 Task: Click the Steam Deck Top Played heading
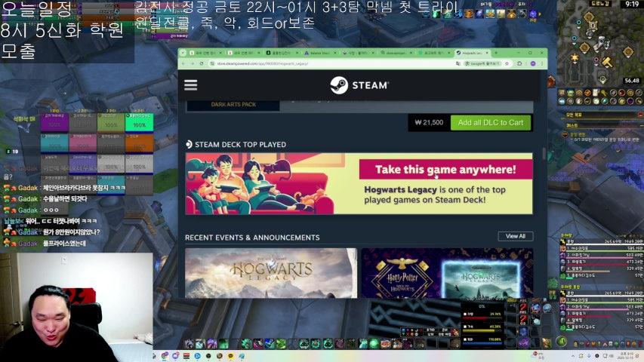point(236,145)
